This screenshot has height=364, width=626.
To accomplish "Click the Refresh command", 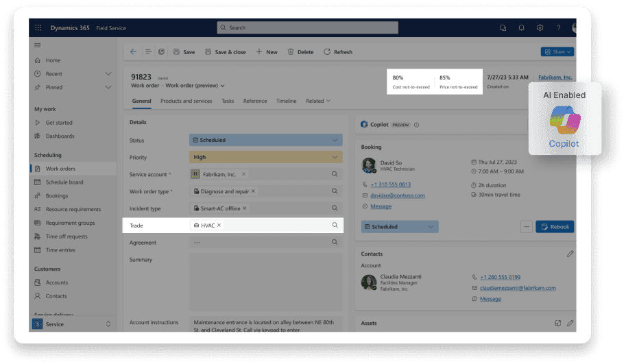I will tap(337, 52).
